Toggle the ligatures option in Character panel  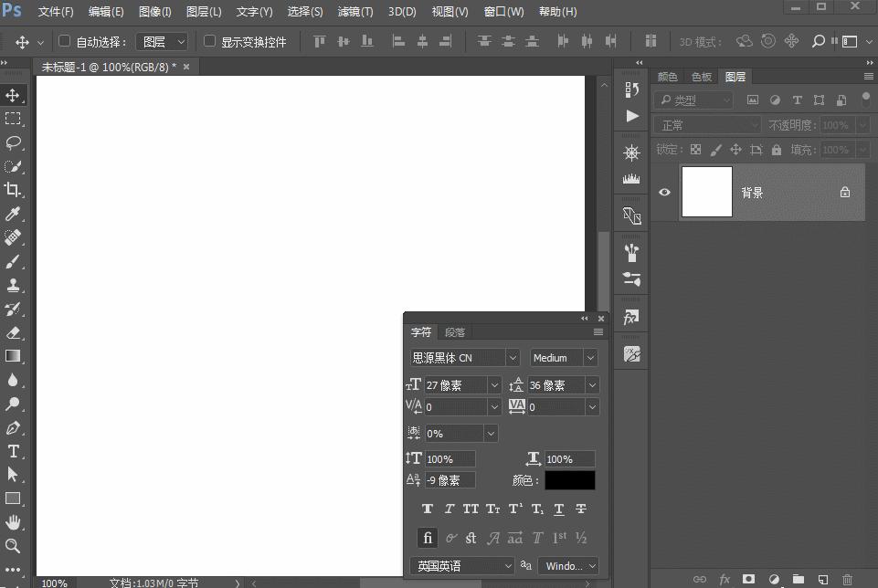point(427,538)
